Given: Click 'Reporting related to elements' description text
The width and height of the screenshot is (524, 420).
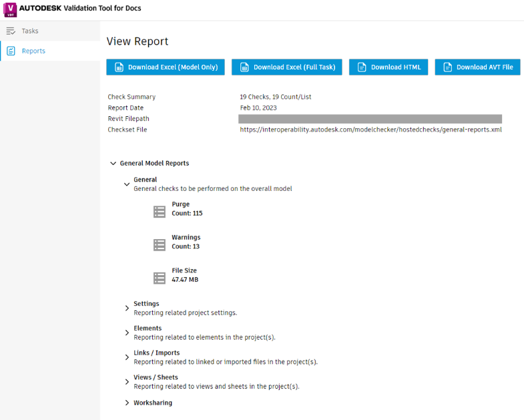Looking at the screenshot, I should pos(204,337).
